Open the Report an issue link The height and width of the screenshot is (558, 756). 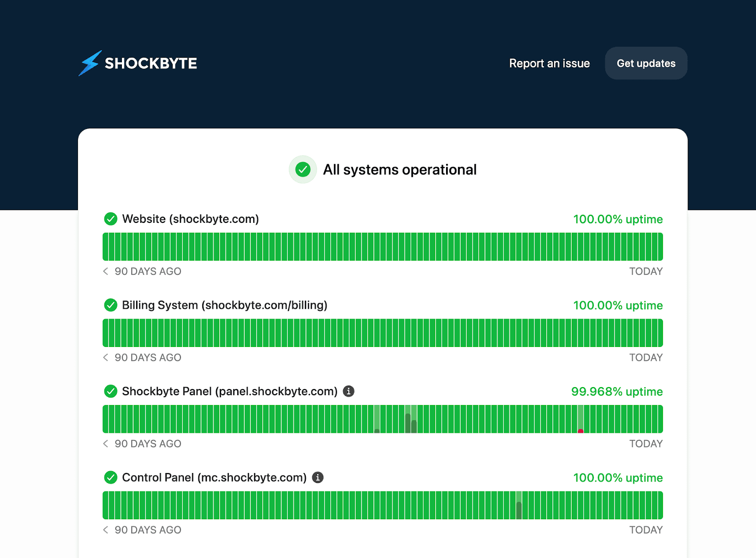[549, 63]
